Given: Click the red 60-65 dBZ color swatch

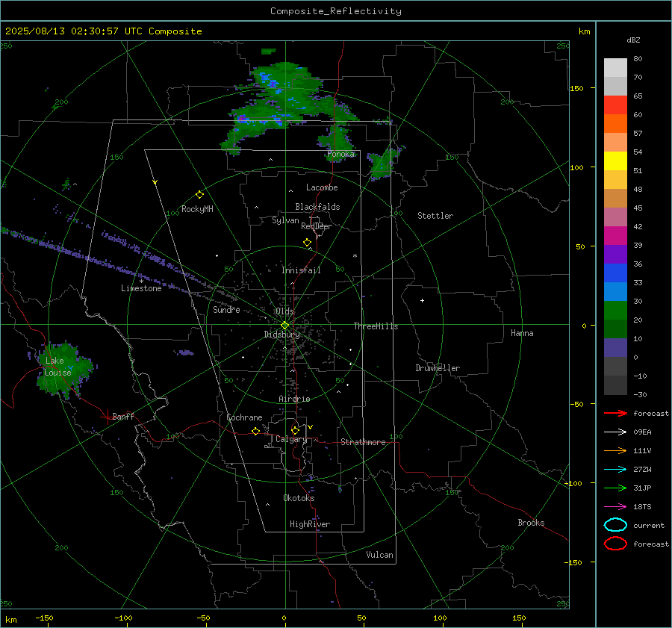Looking at the screenshot, I should pos(615,105).
